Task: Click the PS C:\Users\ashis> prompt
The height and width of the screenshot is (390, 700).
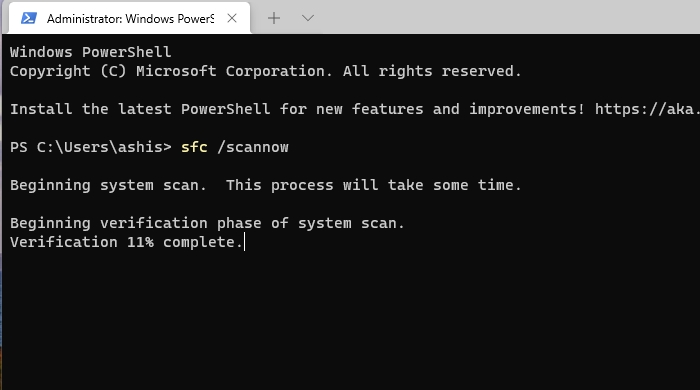Action: point(91,147)
